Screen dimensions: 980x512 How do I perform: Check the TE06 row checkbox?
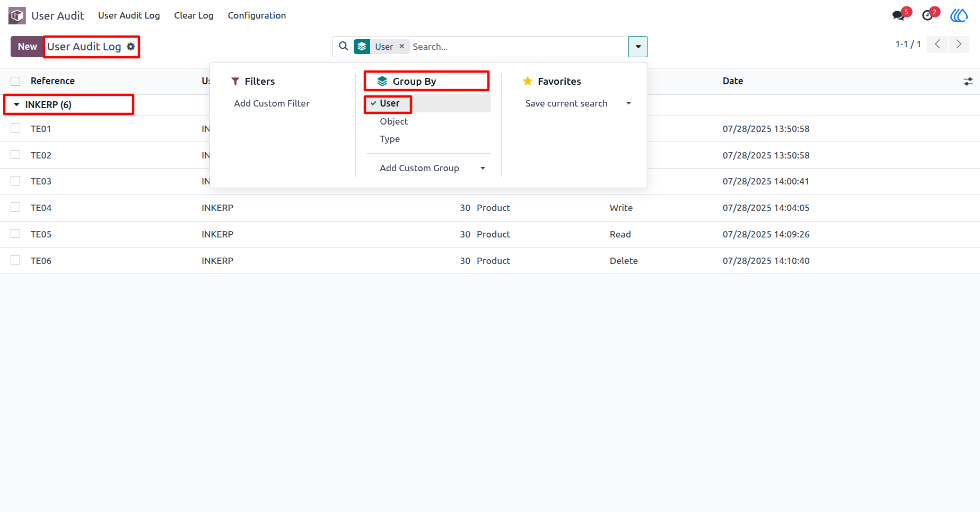pyautogui.click(x=15, y=260)
